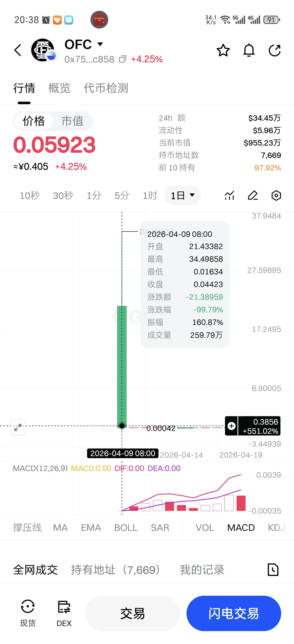Toggle the MACD sub-indicator
Viewport: 294px width, 644px height.
[x=241, y=527]
